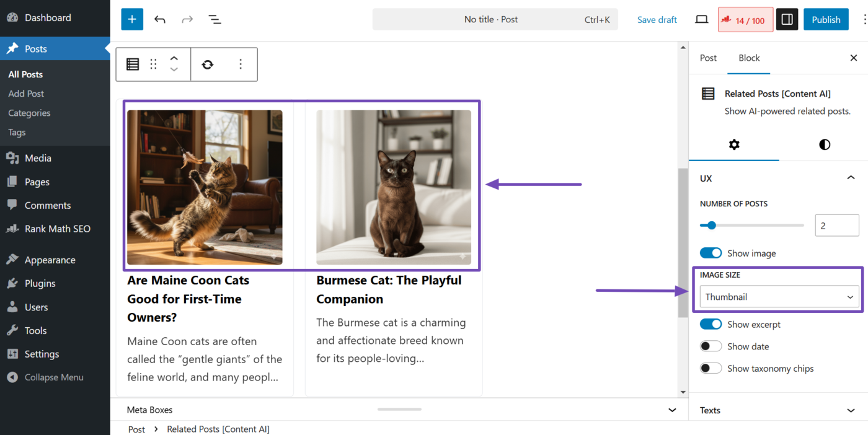Click the Publish button
The width and height of the screenshot is (868, 435).
click(x=826, y=19)
